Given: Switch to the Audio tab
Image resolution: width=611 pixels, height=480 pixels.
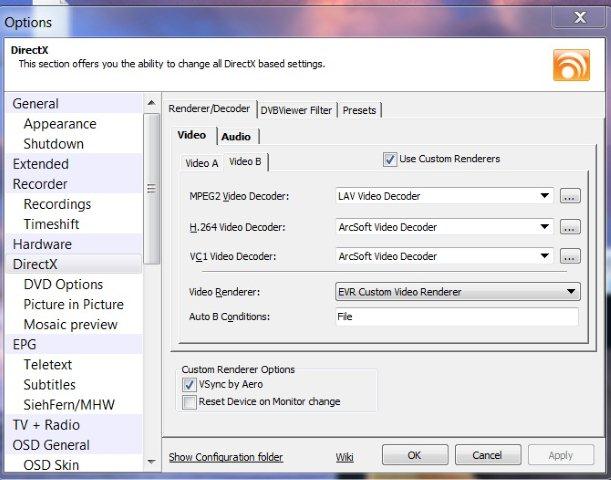Looking at the screenshot, I should (236, 136).
